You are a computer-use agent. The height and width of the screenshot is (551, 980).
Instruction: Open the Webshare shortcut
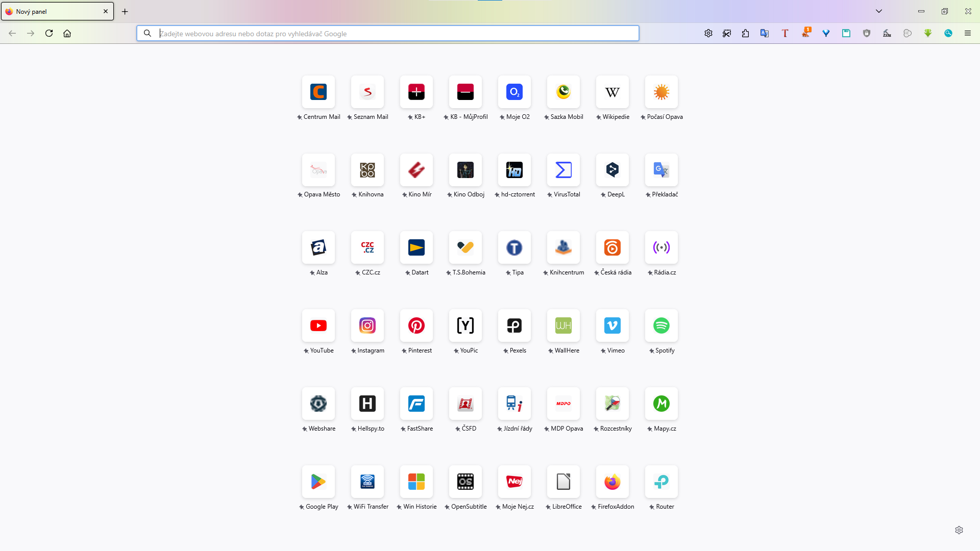click(318, 404)
